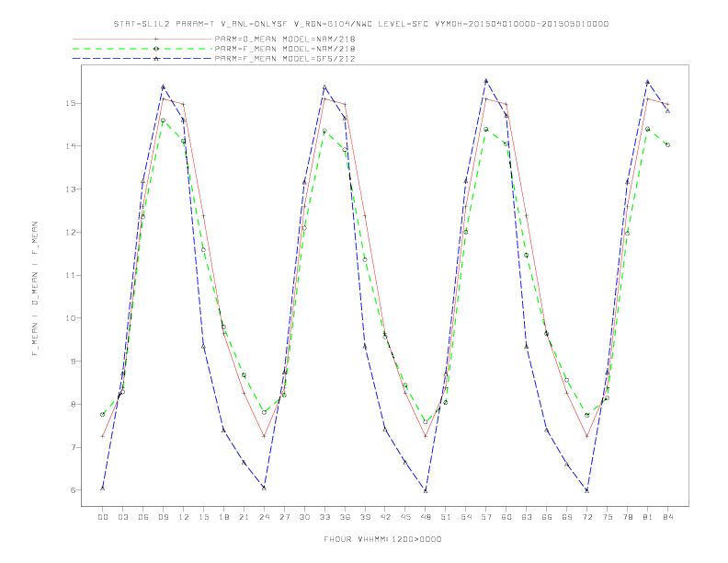The height and width of the screenshot is (563, 728).
Task: Click the chart title line starting STAT=SL1L2
Action: pos(361,24)
